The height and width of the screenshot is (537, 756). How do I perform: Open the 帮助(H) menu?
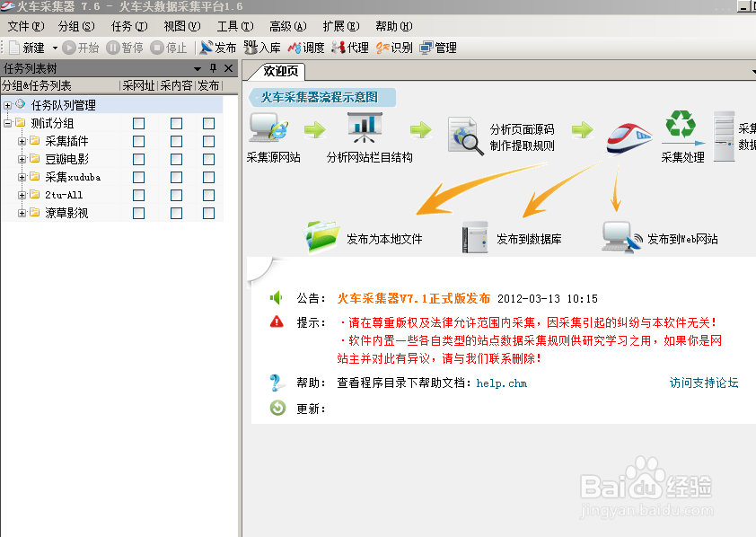coord(394,26)
